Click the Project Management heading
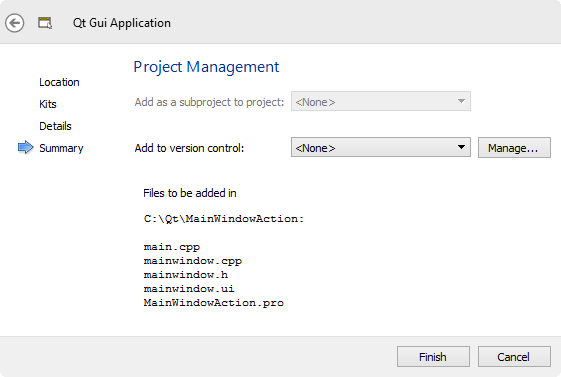This screenshot has height=377, width=561. [x=206, y=67]
